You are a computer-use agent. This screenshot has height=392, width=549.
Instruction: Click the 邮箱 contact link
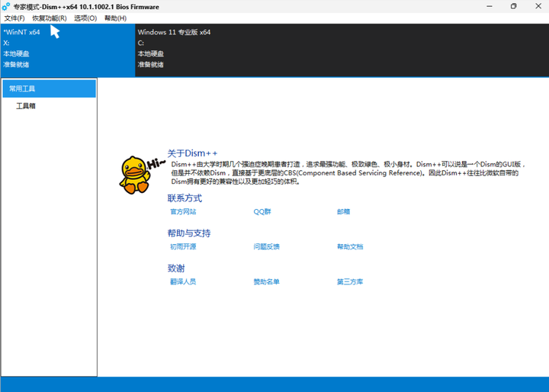343,211
